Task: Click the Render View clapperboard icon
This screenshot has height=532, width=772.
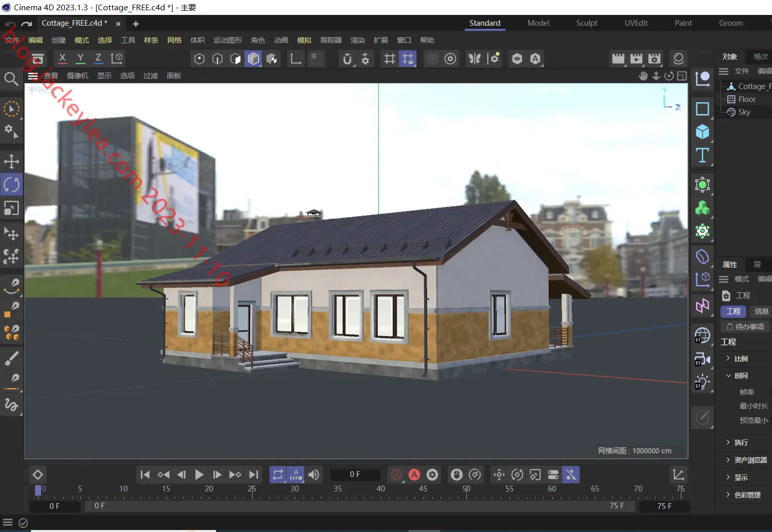Action: (618, 59)
